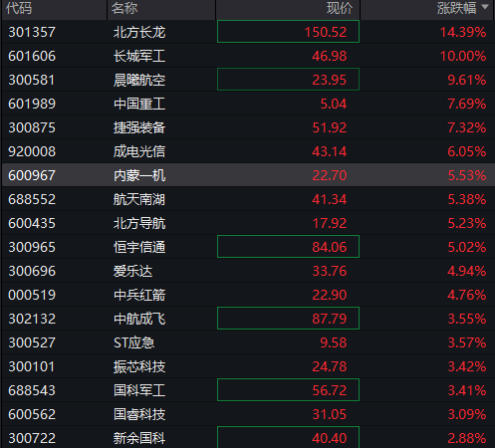Click the price 40.40

tap(329, 438)
